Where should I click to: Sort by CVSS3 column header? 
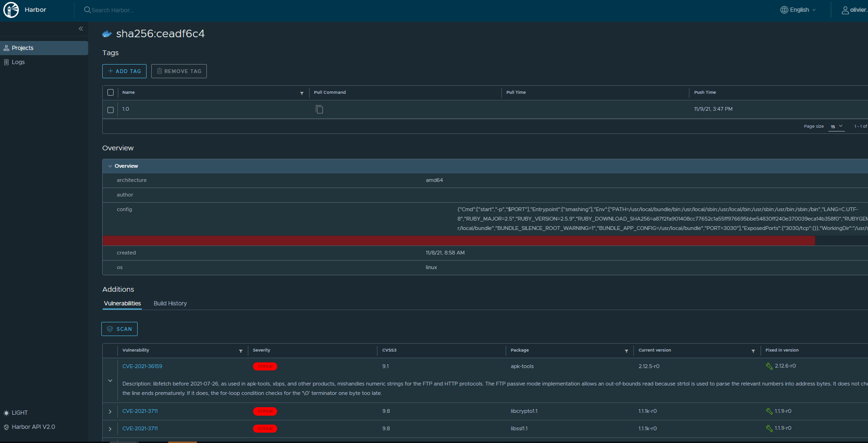click(x=389, y=350)
